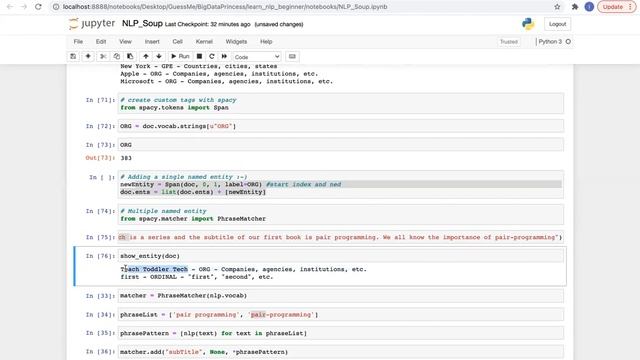Restart the kernel icon
This screenshot has height=360, width=640.
pos(211,56)
